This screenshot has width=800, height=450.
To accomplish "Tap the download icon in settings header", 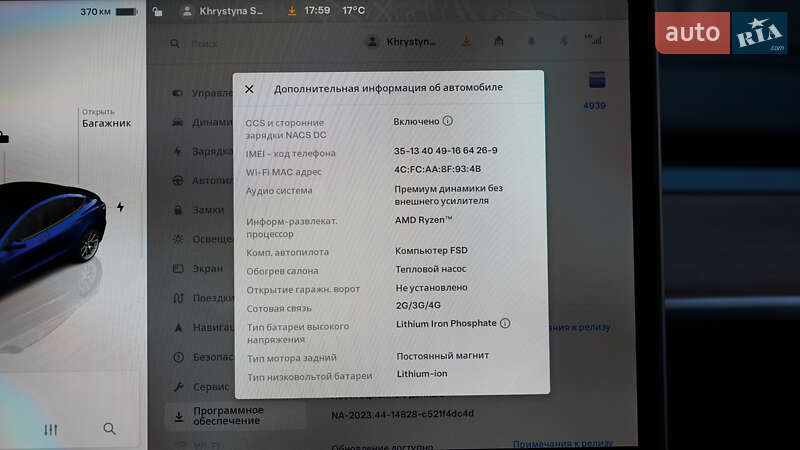I will (466, 42).
